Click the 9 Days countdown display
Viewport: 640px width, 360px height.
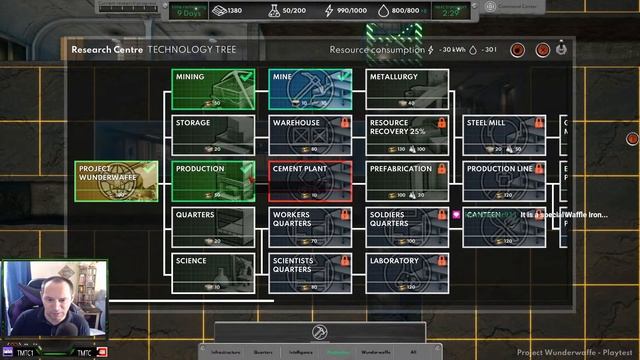(x=189, y=11)
